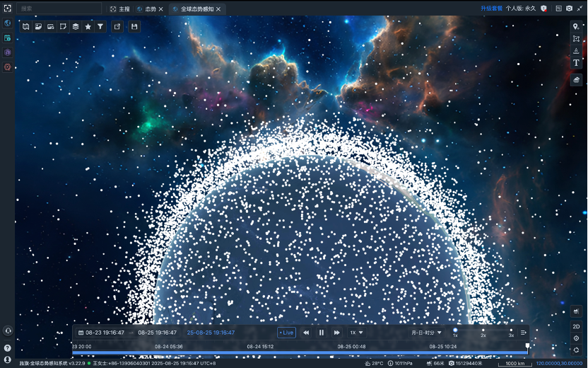588x368 pixels.
Task: Switch to the 态势 tab
Action: (x=146, y=9)
